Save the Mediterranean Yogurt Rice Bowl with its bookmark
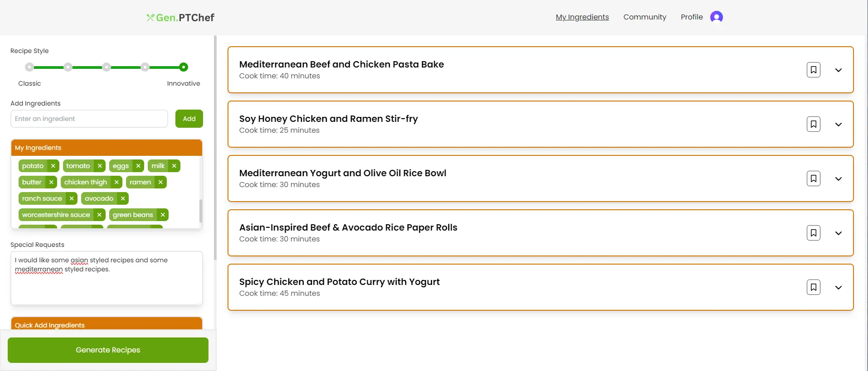This screenshot has height=371, width=868. pyautogui.click(x=813, y=178)
